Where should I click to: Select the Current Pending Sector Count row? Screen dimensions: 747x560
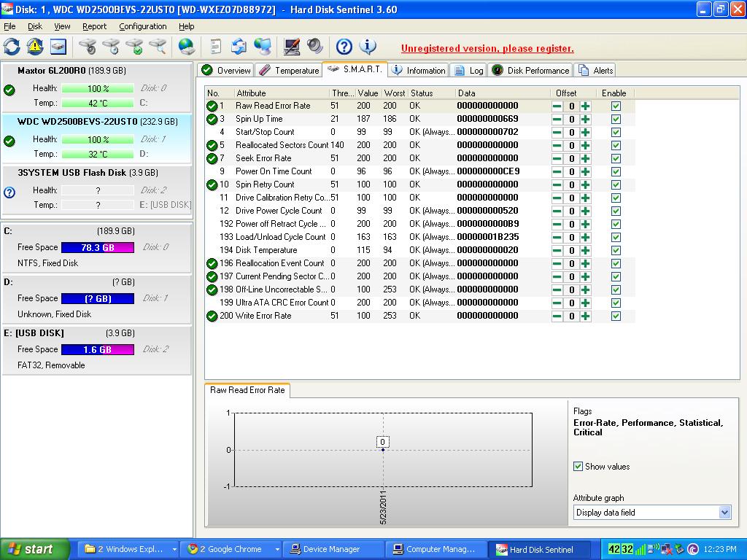[419, 276]
